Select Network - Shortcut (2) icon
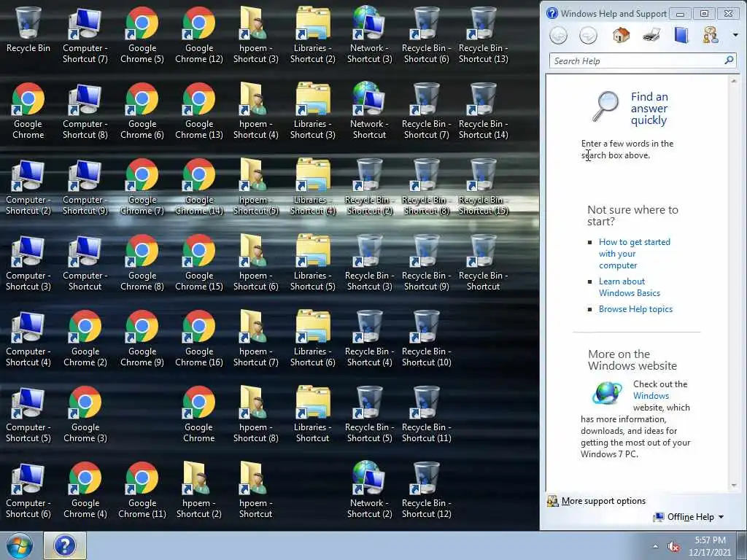 coord(370,490)
